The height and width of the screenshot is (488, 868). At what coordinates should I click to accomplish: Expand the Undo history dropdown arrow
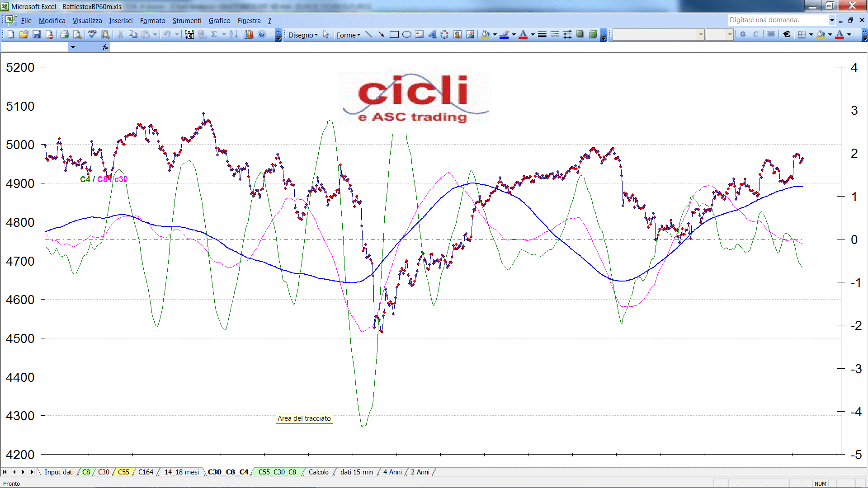click(177, 35)
